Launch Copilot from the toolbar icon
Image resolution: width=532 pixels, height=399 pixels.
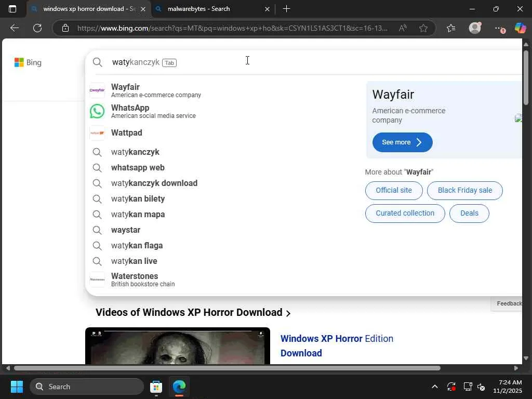[520, 28]
